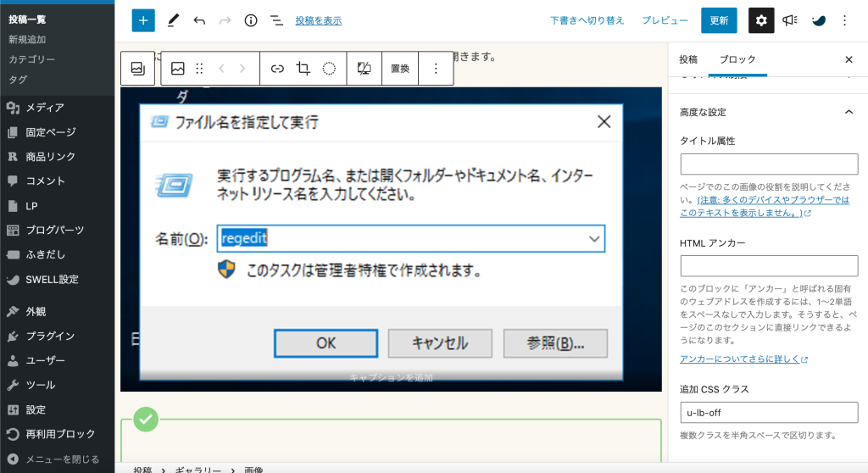Image resolution: width=868 pixels, height=473 pixels.
Task: Select the parent gallery block icon
Action: click(138, 68)
